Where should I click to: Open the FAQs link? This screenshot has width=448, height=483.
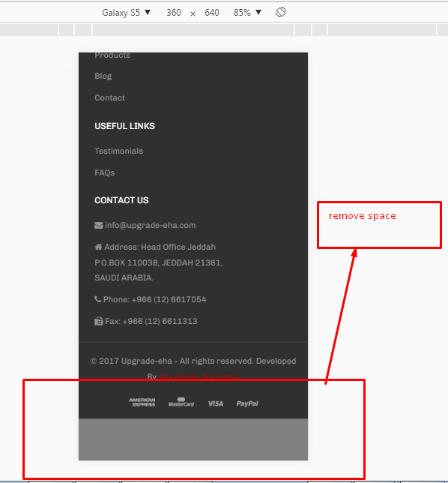[x=105, y=172]
